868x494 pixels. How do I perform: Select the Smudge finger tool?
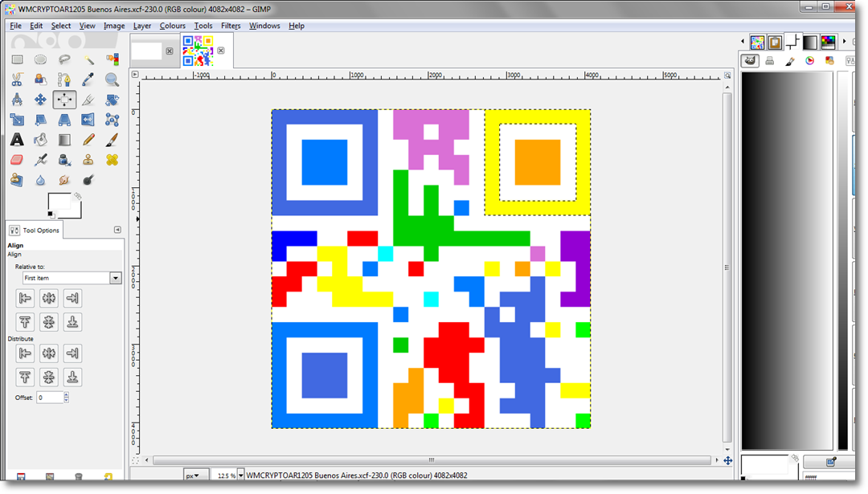pyautogui.click(x=64, y=180)
